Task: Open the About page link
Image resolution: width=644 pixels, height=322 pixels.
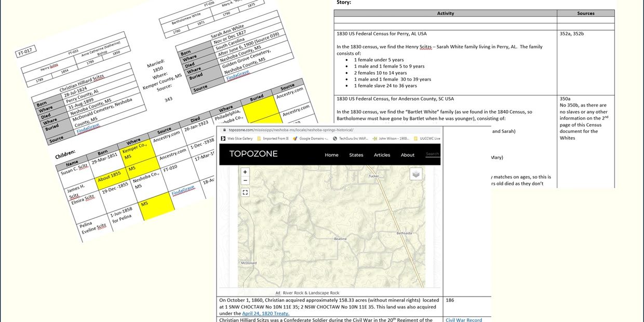Action: pos(408,155)
